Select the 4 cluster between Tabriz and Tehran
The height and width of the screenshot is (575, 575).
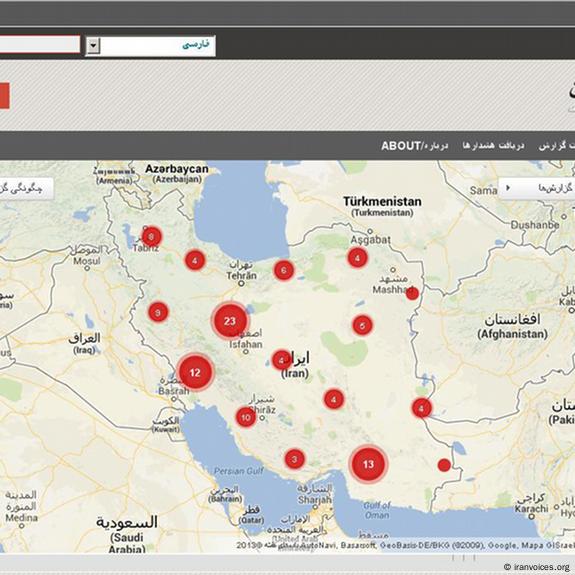pyautogui.click(x=195, y=260)
